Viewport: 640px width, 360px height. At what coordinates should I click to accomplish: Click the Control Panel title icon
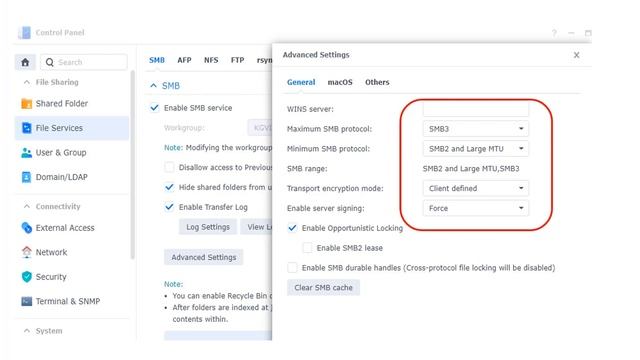[x=25, y=33]
